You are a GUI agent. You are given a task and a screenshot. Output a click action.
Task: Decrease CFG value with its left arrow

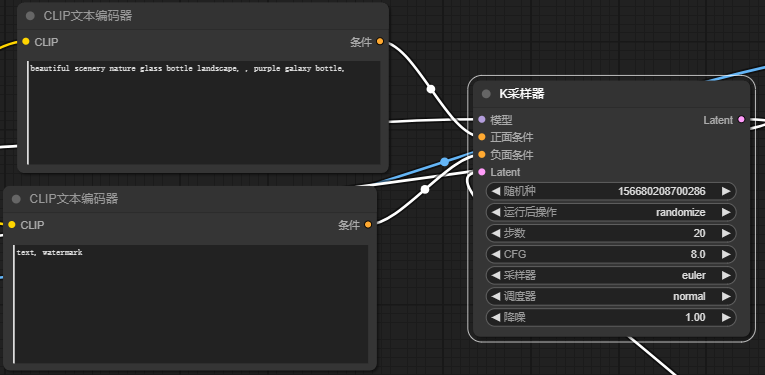coord(496,255)
